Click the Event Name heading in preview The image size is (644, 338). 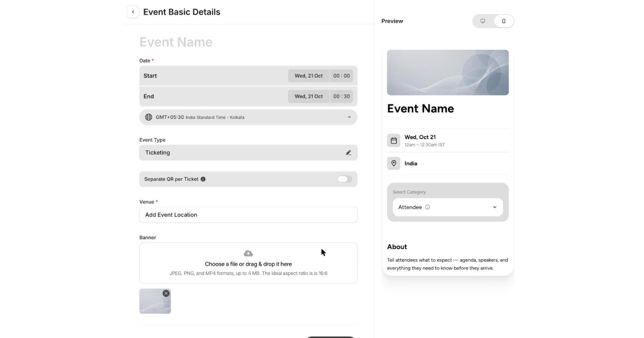click(x=420, y=109)
